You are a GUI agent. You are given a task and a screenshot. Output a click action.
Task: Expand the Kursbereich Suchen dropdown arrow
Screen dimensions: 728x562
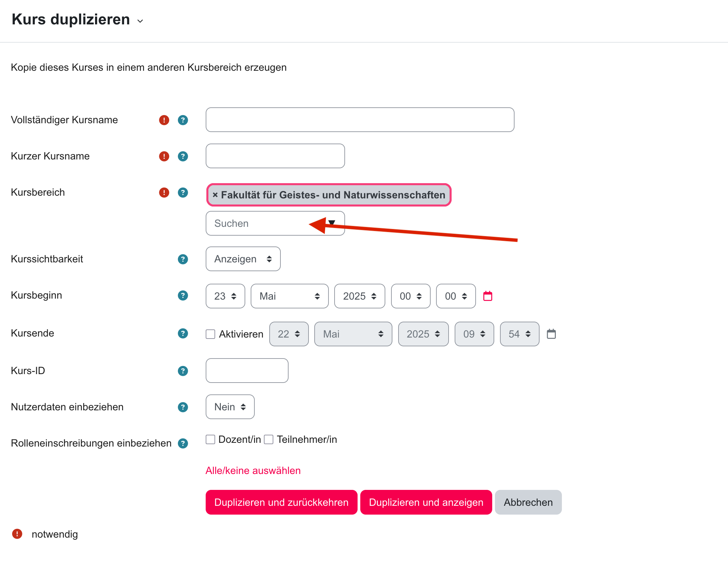point(332,223)
